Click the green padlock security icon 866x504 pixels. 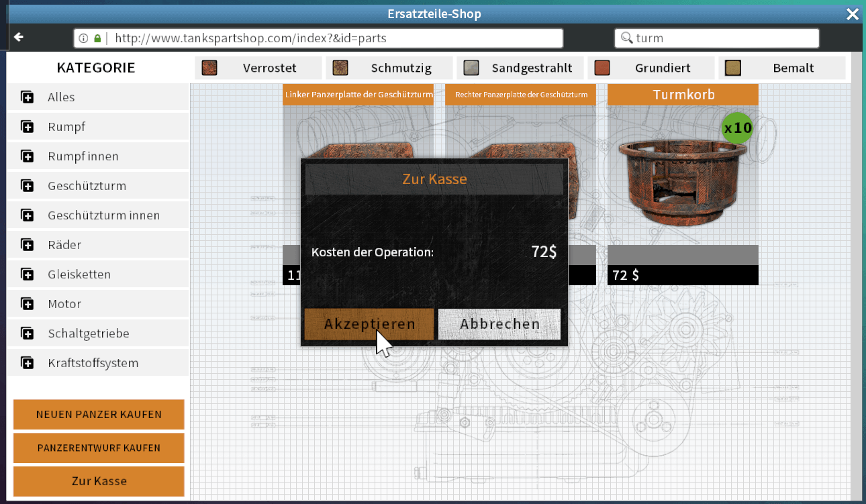(x=97, y=38)
